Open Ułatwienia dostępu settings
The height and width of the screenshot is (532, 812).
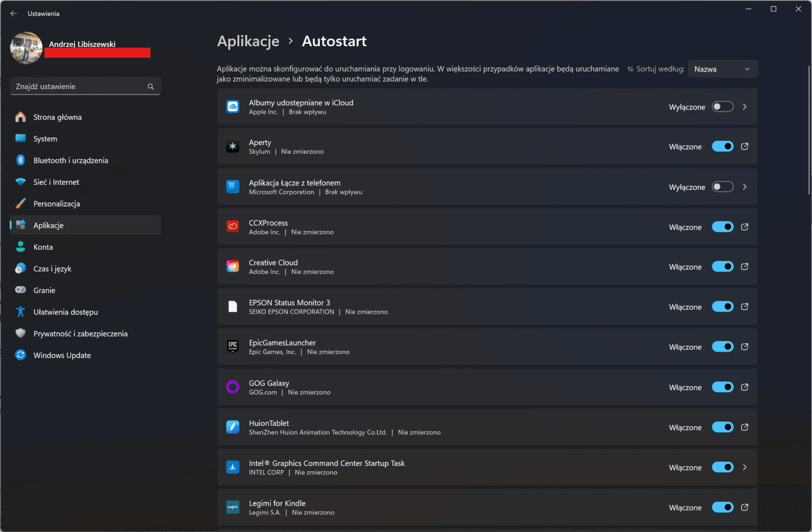click(85, 312)
